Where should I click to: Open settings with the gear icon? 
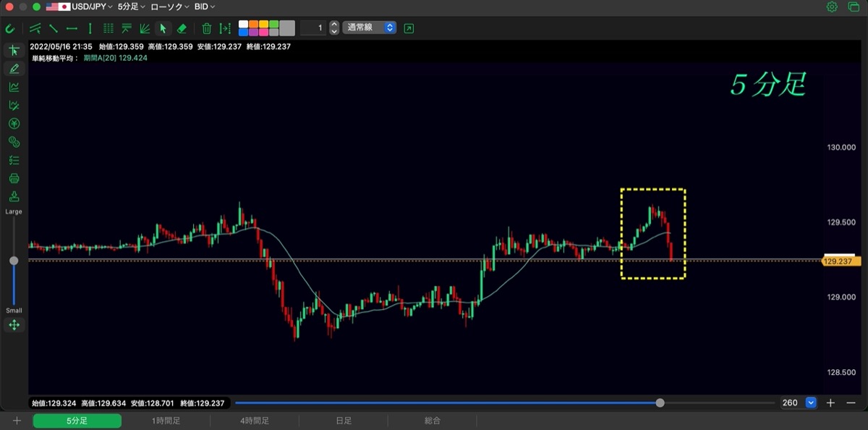pyautogui.click(x=832, y=7)
